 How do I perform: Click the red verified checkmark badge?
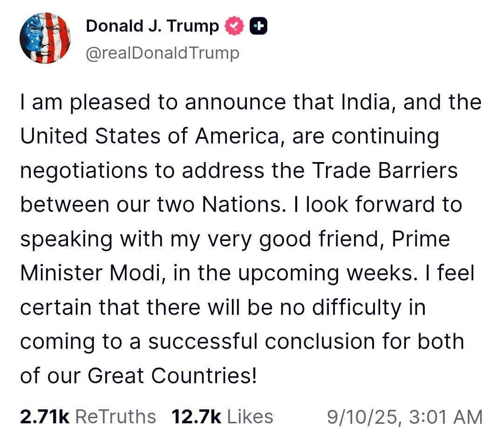click(x=234, y=27)
